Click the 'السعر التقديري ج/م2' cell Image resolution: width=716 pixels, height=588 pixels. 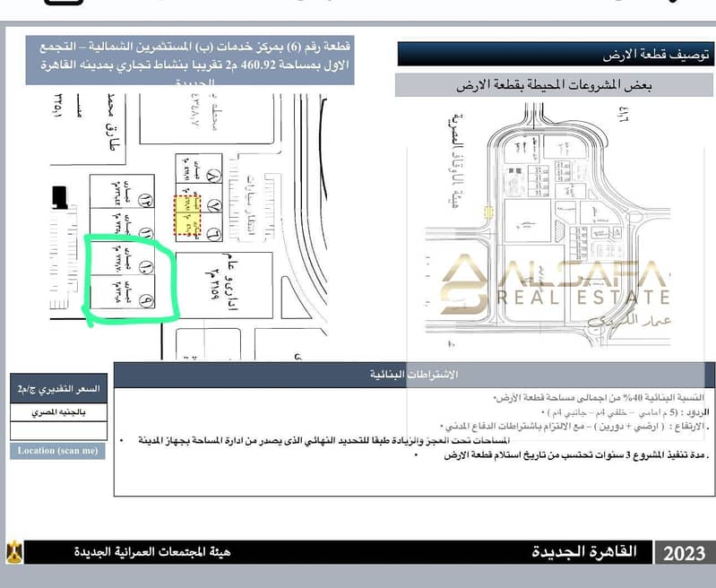point(58,389)
